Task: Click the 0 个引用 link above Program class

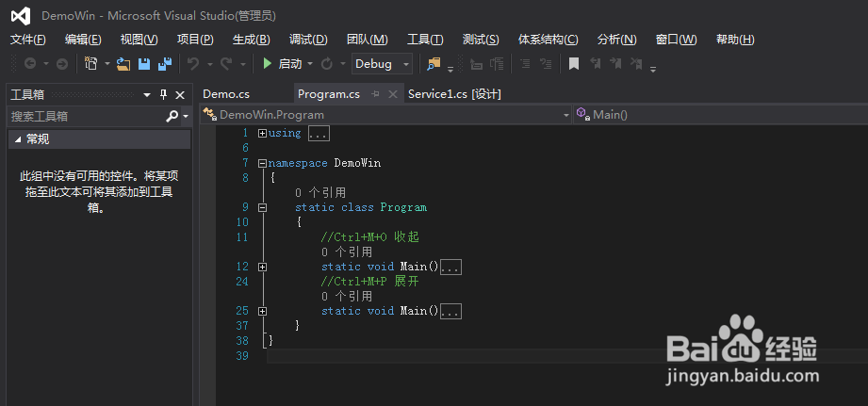Action: click(320, 192)
